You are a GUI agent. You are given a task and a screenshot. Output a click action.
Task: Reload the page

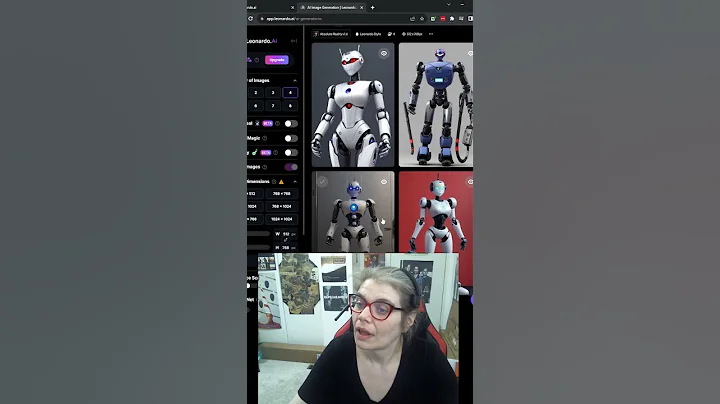(x=251, y=19)
